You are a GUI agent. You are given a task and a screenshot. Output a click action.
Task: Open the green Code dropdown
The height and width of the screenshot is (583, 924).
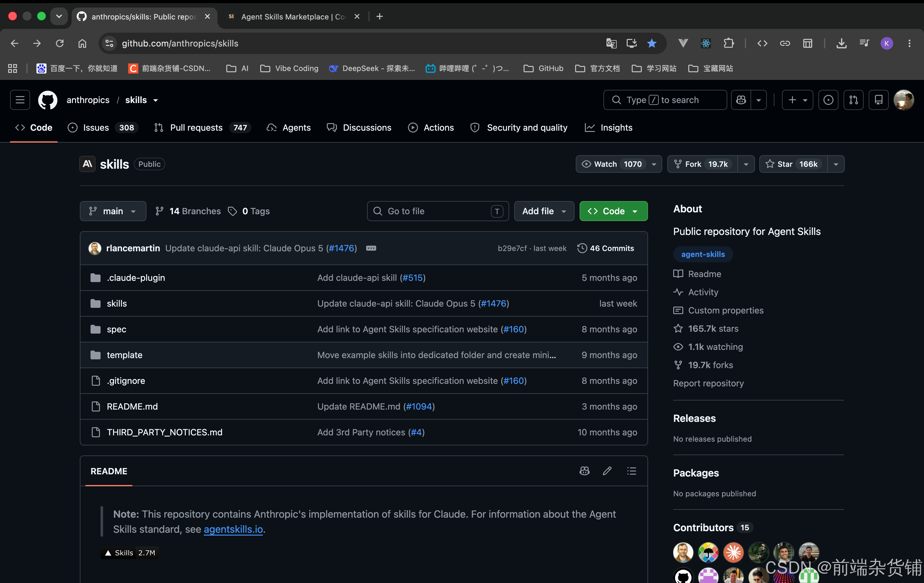click(613, 211)
